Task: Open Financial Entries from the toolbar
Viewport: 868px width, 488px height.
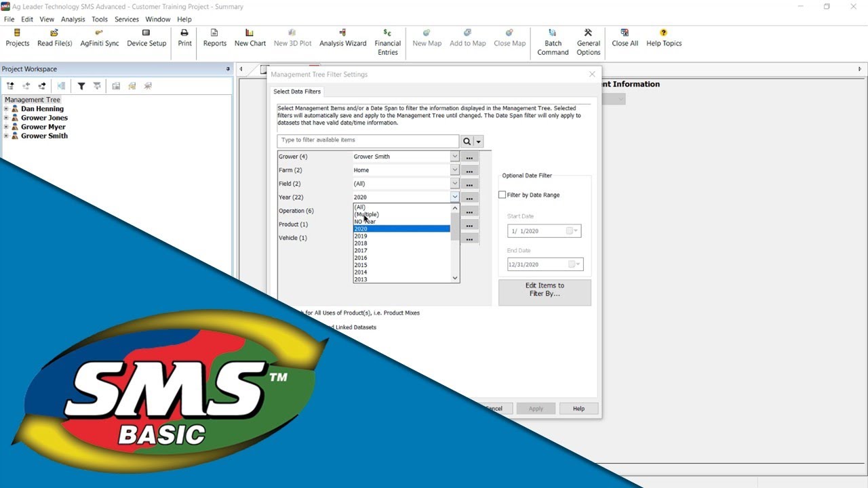Action: coord(387,42)
